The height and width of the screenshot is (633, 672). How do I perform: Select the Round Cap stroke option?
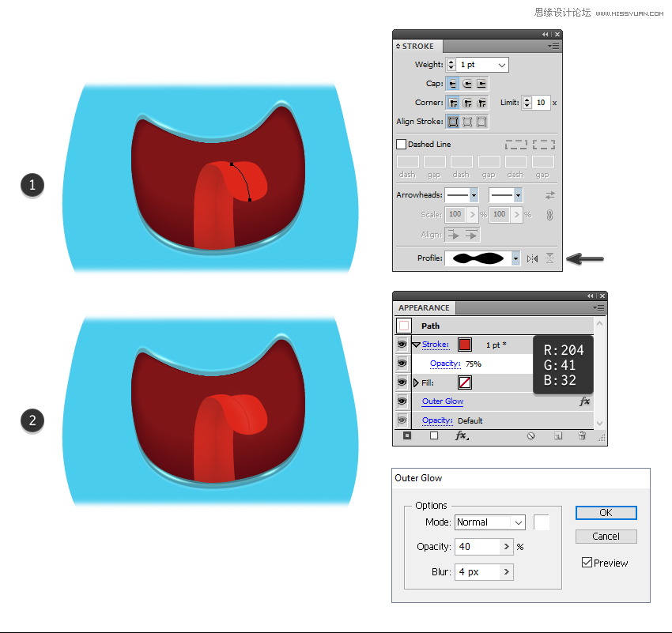467,84
